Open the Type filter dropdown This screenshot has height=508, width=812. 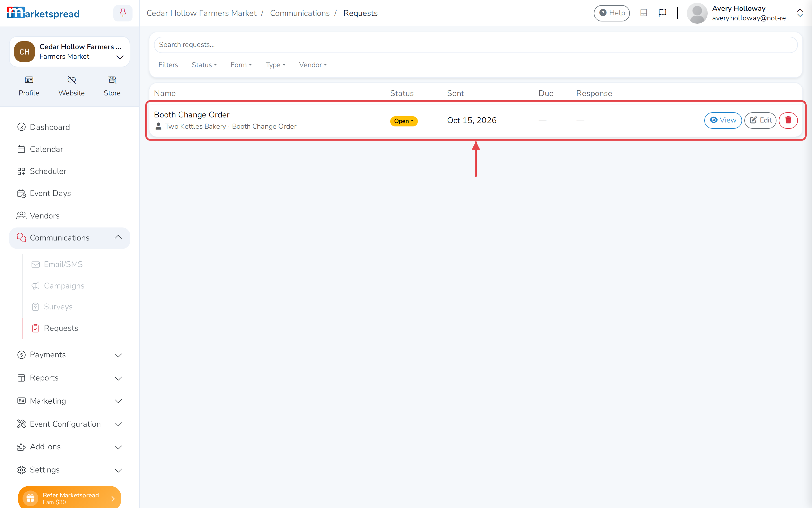pyautogui.click(x=276, y=65)
